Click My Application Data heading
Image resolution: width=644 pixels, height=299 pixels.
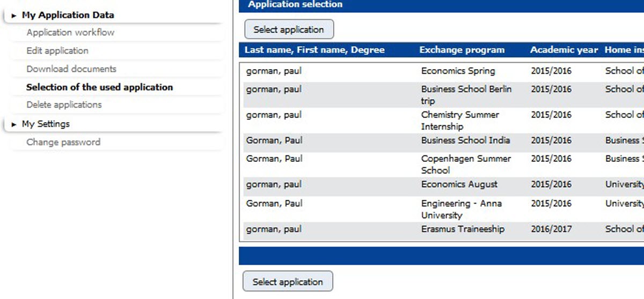pos(68,16)
